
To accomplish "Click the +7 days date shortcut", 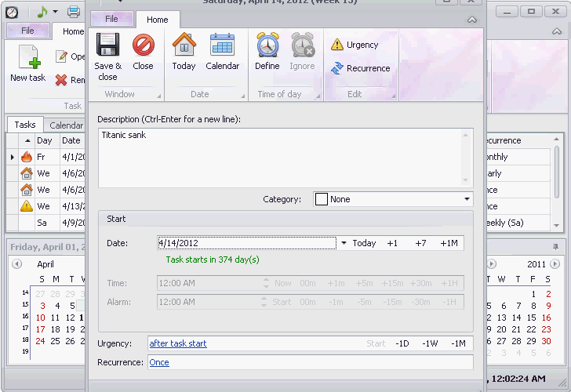I will pyautogui.click(x=420, y=243).
